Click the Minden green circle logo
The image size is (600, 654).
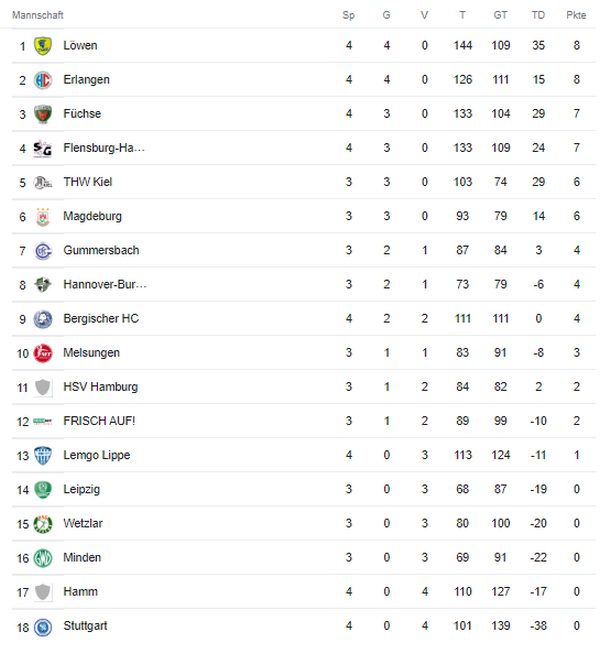[43, 558]
